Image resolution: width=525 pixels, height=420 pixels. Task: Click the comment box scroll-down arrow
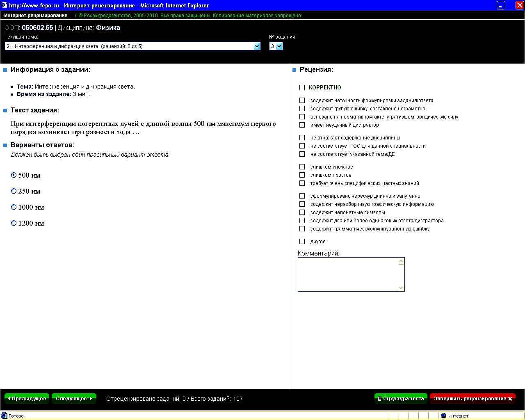[401, 288]
